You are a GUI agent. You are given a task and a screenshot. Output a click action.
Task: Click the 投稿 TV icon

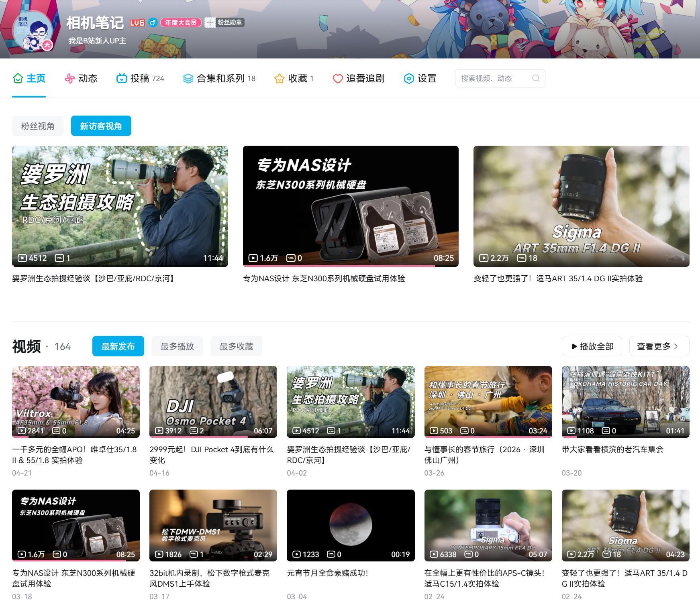point(122,78)
